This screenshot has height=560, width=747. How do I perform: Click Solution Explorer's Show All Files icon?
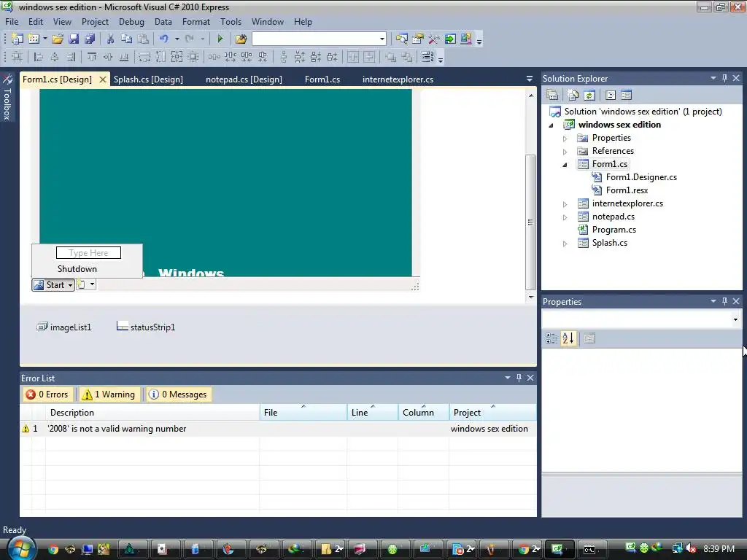[573, 96]
